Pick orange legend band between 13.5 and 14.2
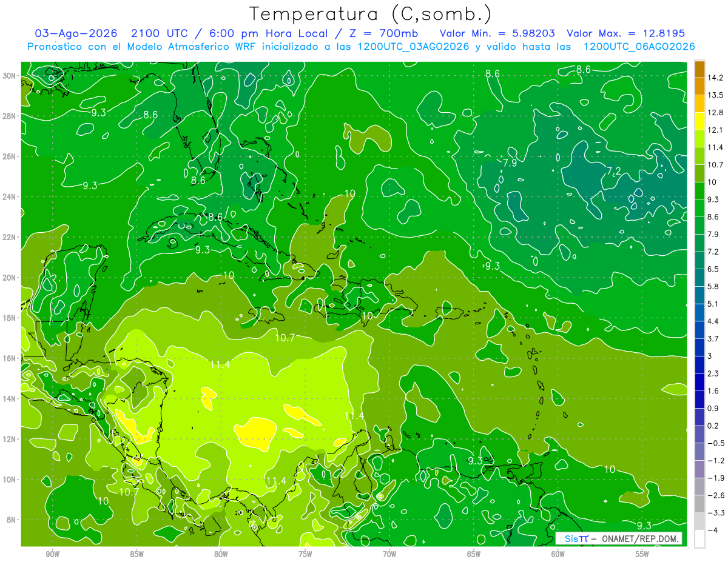Screen dimensions: 728x562 [699, 87]
